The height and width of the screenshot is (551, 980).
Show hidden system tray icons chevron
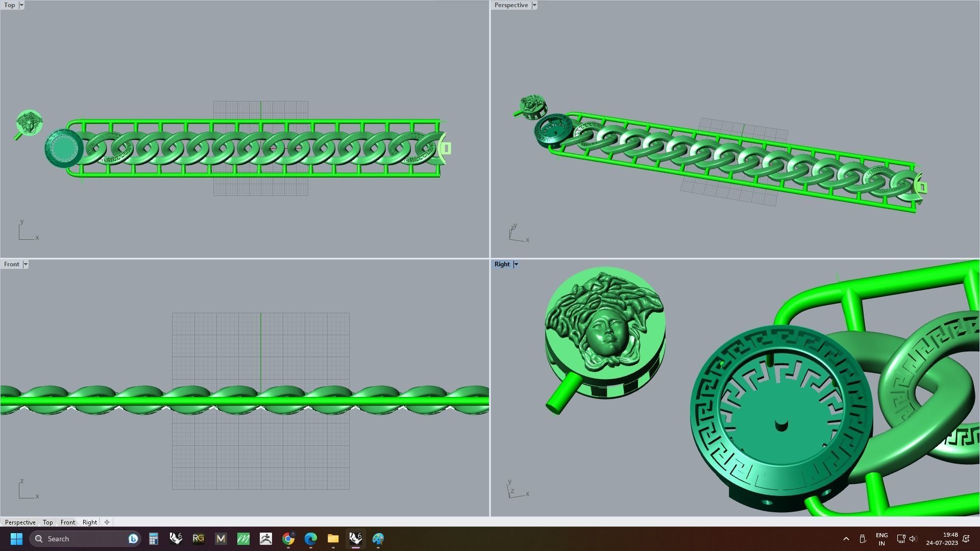click(846, 539)
